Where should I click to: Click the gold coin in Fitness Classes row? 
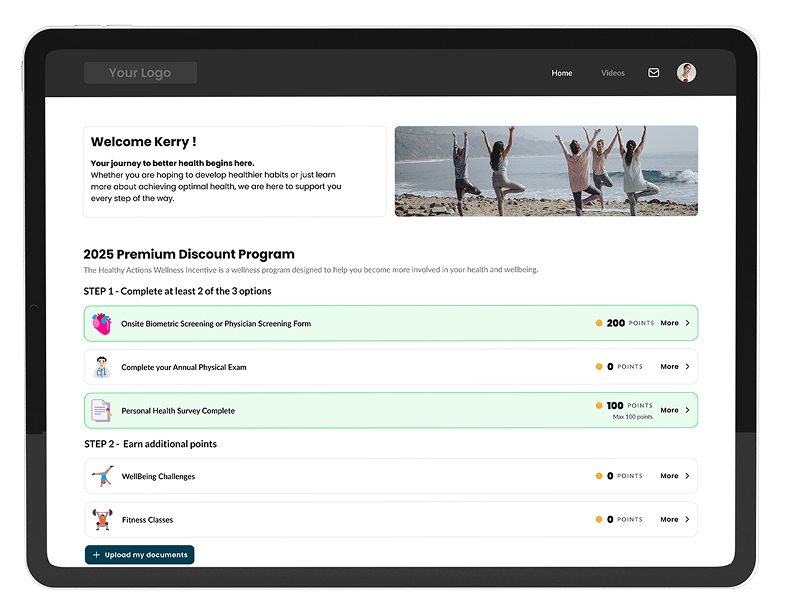[599, 519]
